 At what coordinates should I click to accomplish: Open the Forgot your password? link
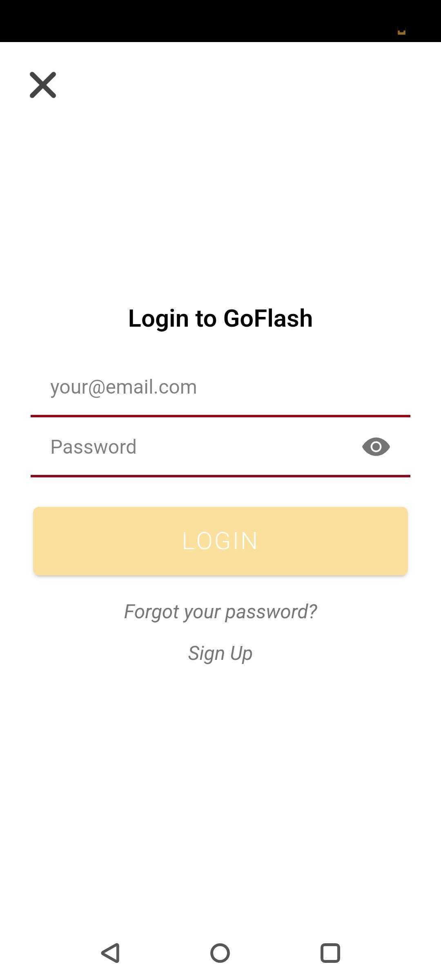coord(220,612)
